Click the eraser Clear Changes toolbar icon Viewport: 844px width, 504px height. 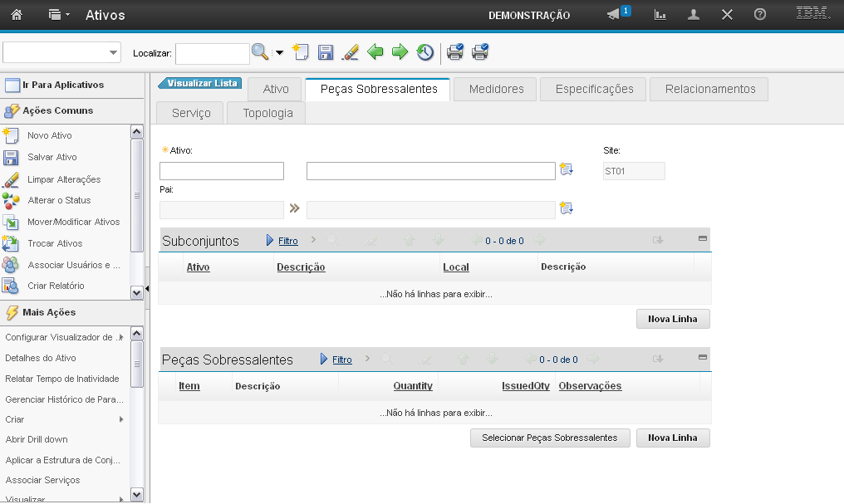pos(351,53)
